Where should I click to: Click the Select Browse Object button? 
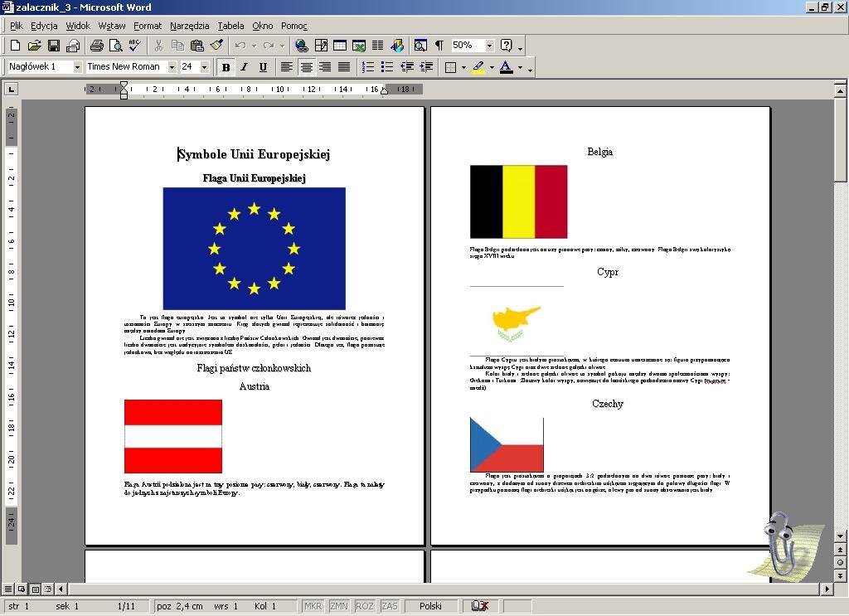tap(840, 563)
